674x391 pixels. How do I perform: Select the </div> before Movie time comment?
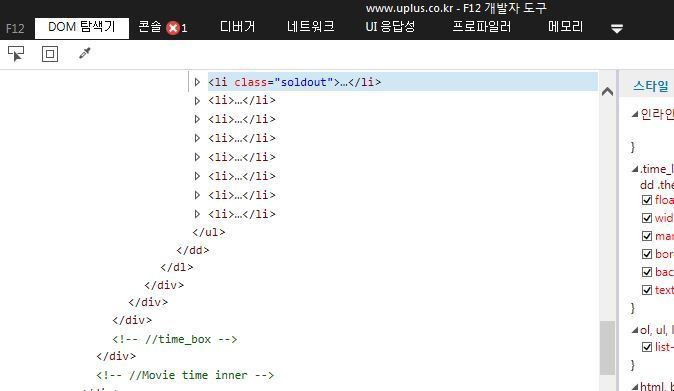116,356
